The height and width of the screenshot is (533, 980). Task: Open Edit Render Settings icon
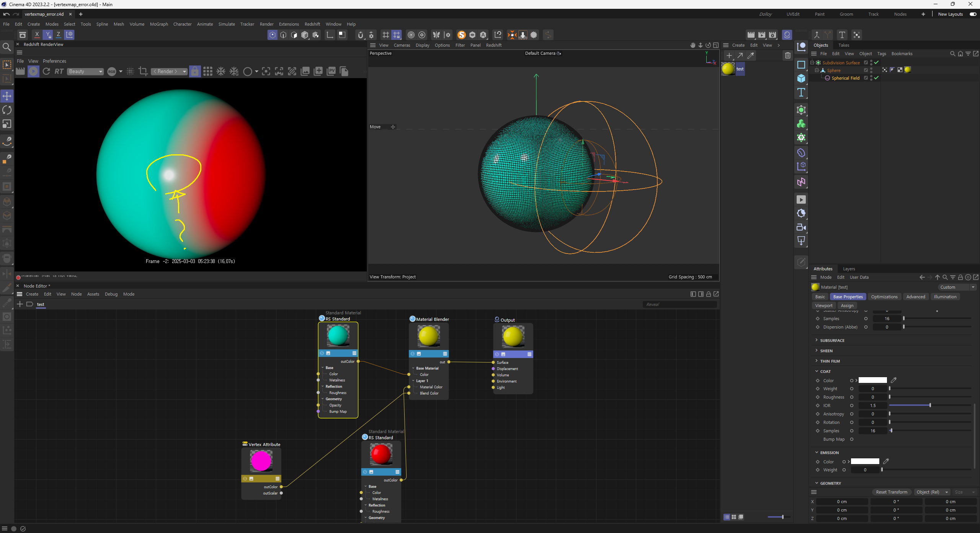[773, 35]
